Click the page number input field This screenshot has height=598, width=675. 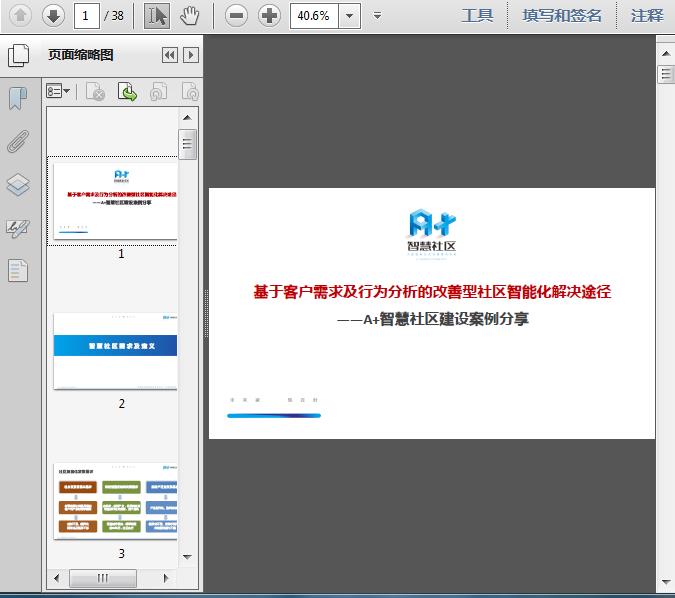(87, 16)
